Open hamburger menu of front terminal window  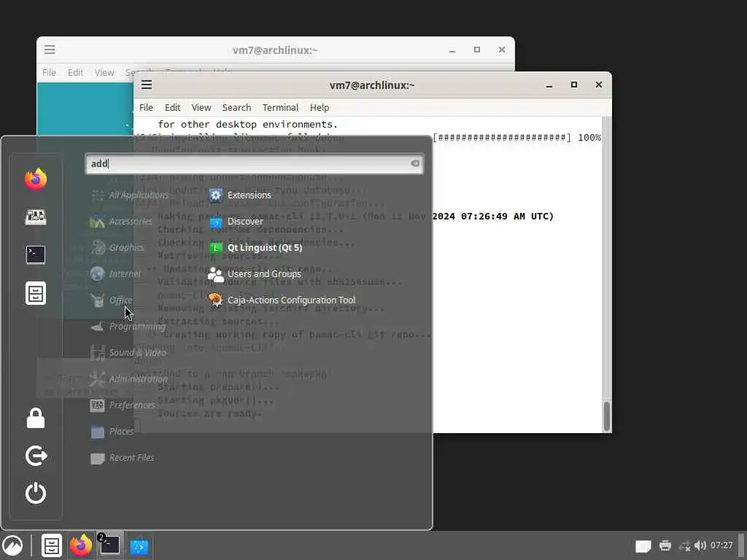pyautogui.click(x=146, y=85)
